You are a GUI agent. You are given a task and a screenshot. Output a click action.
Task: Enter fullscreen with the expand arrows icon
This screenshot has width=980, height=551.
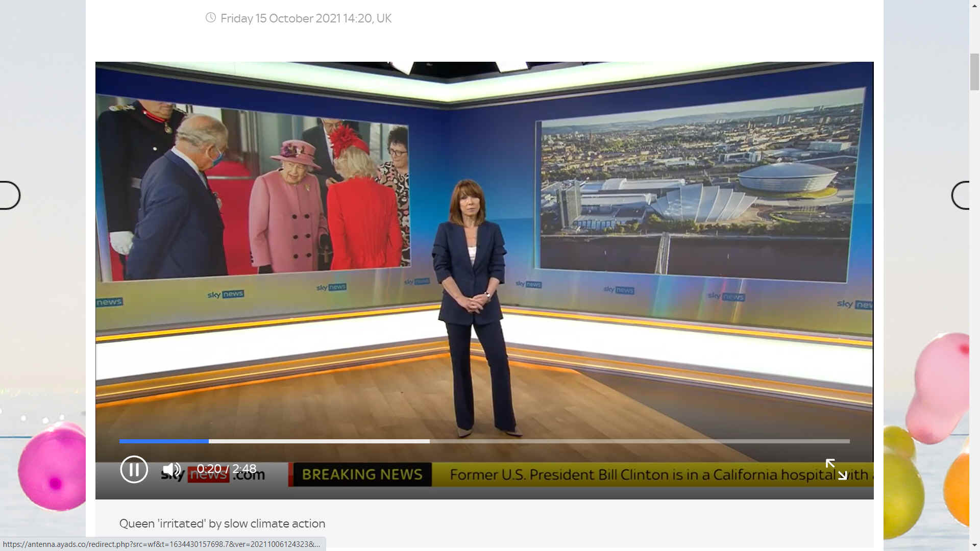coord(836,469)
